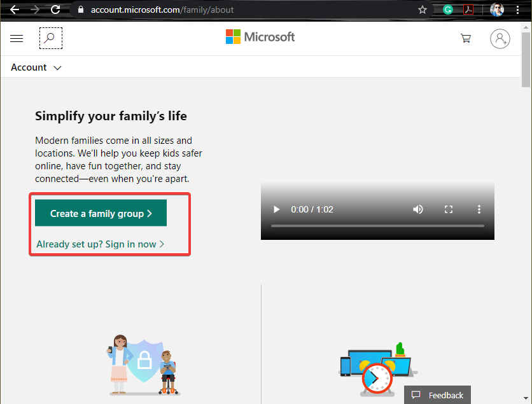
Task: Open the video player options menu
Action: [479, 209]
